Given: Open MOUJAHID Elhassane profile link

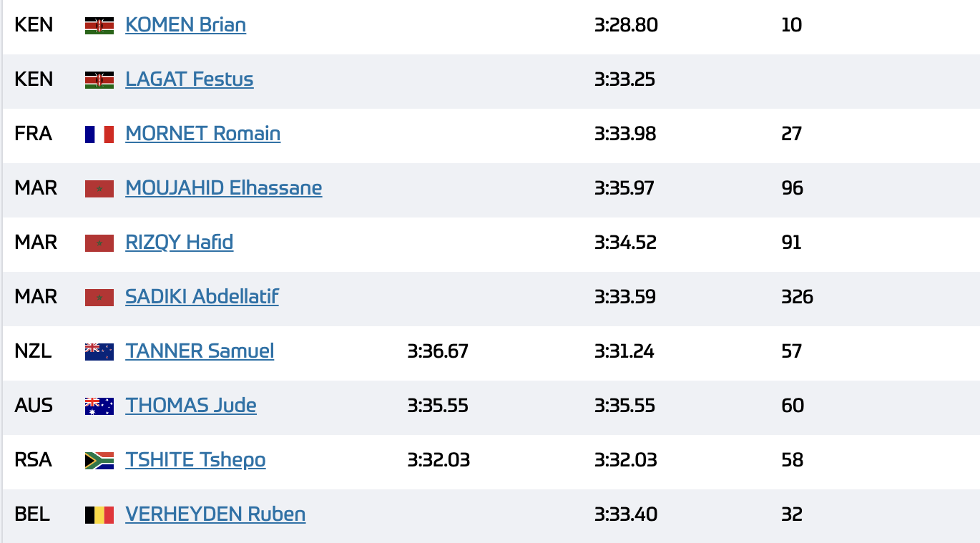Looking at the screenshot, I should click(x=223, y=188).
